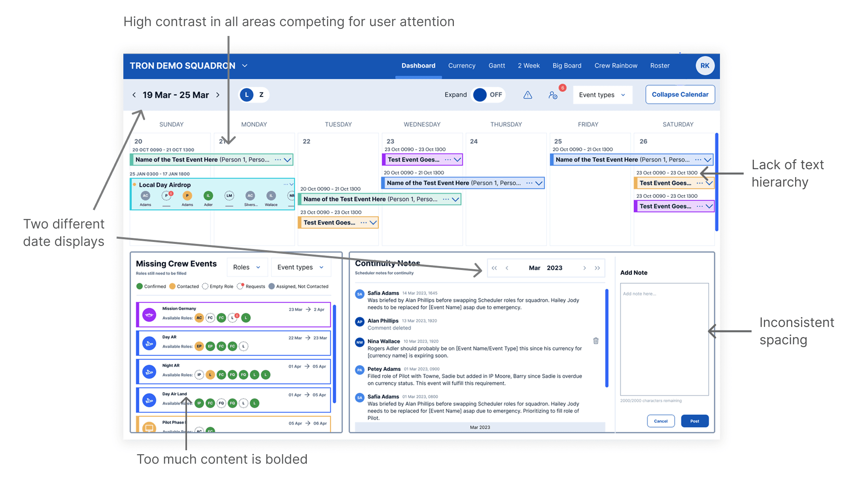852x504 pixels.
Task: Click the Mission Germany purple event icon
Action: [x=149, y=315]
